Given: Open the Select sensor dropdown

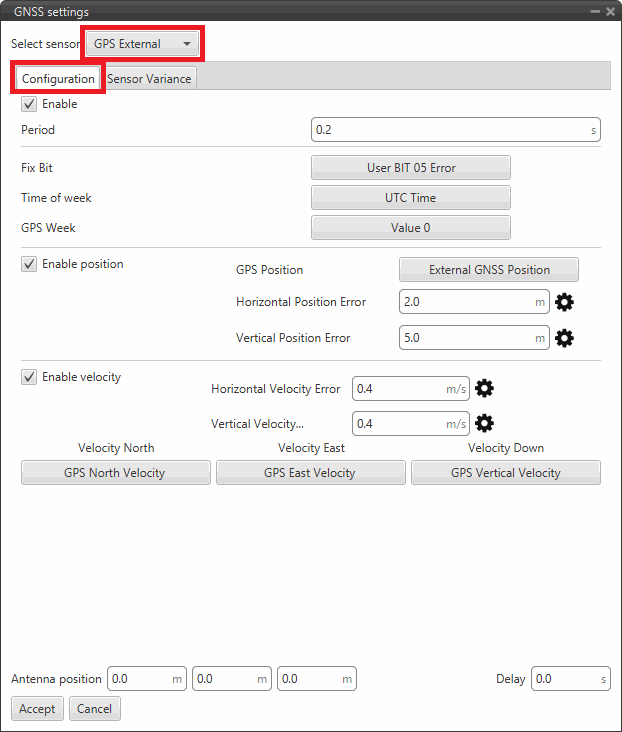Looking at the screenshot, I should (x=142, y=44).
